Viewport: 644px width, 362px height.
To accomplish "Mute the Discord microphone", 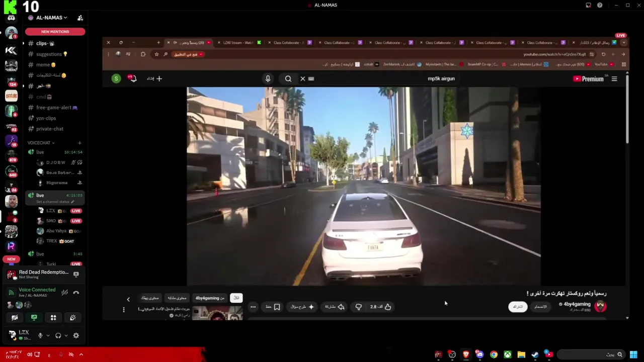I will [40, 335].
